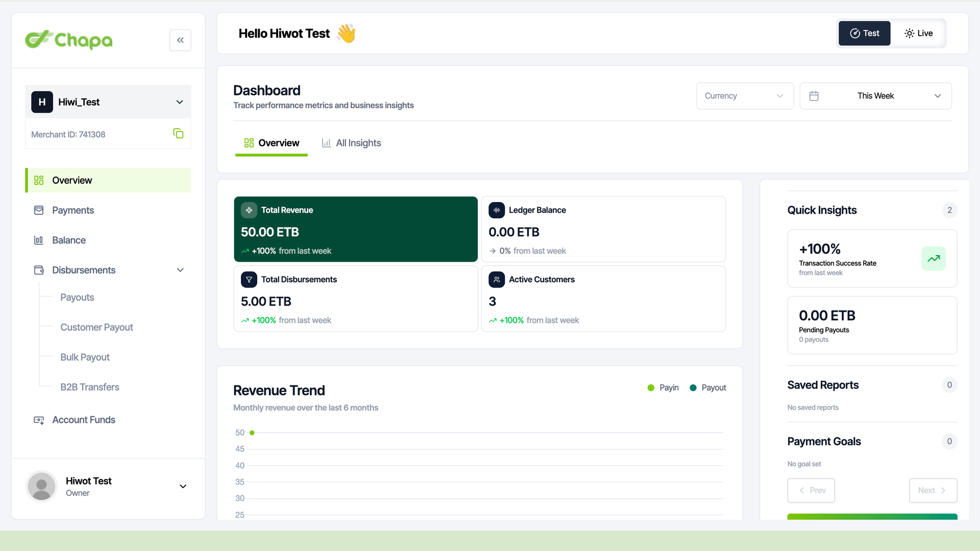The height and width of the screenshot is (551, 980).
Task: Click the Chapa logo
Action: coord(69,40)
